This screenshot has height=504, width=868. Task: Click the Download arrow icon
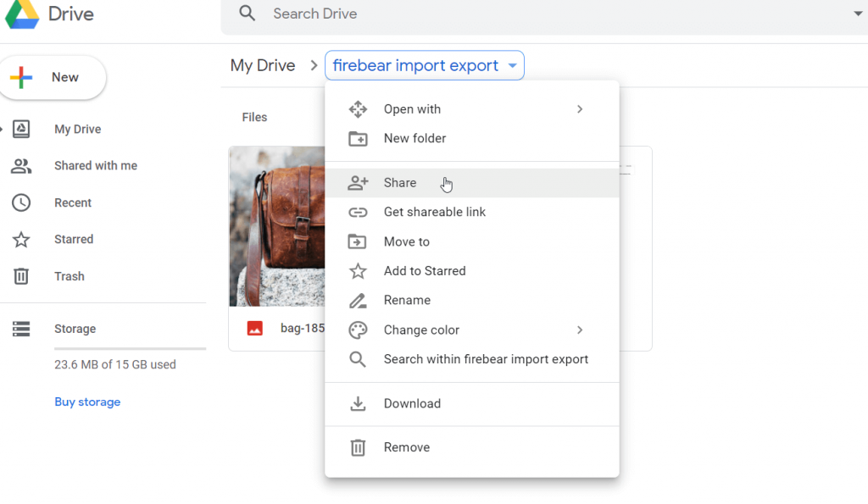tap(358, 403)
